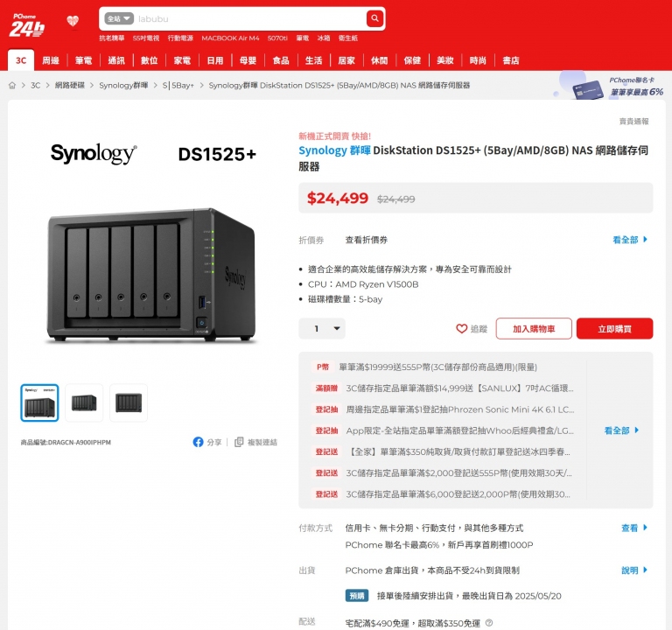This screenshot has width=672, height=630.
Task: Click the PChome 24h logo
Action: 26,25
